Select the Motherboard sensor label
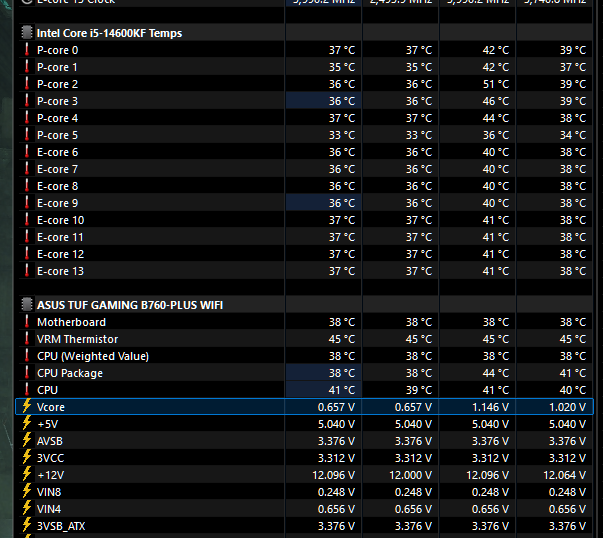The image size is (603, 538). [71, 322]
